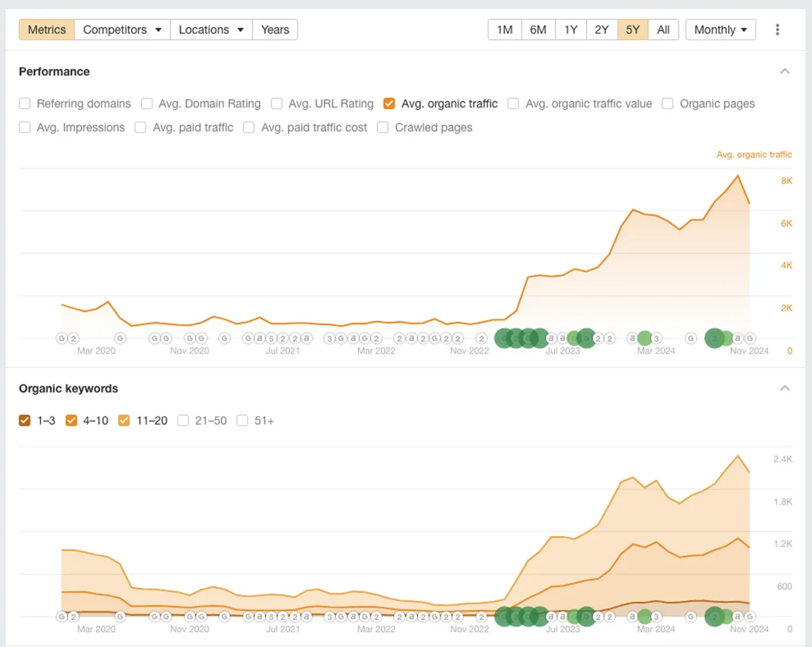The width and height of the screenshot is (812, 647).
Task: Click the "4K" axis value
Action: pyautogui.click(x=786, y=265)
